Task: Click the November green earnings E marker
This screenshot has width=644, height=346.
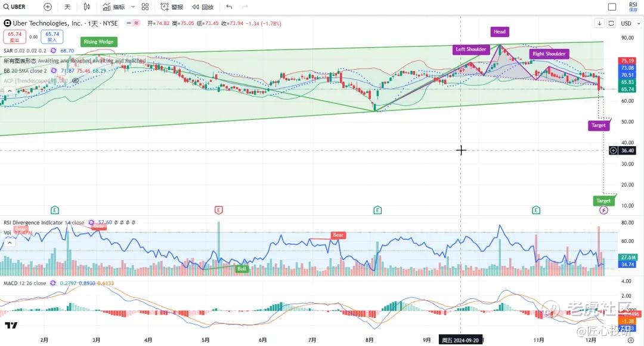Action: [x=536, y=211]
